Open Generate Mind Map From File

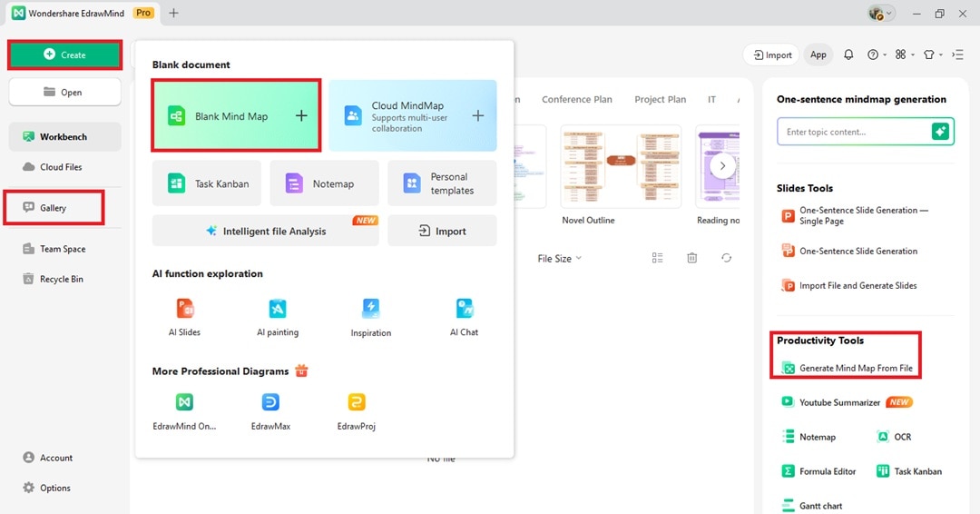(848, 369)
